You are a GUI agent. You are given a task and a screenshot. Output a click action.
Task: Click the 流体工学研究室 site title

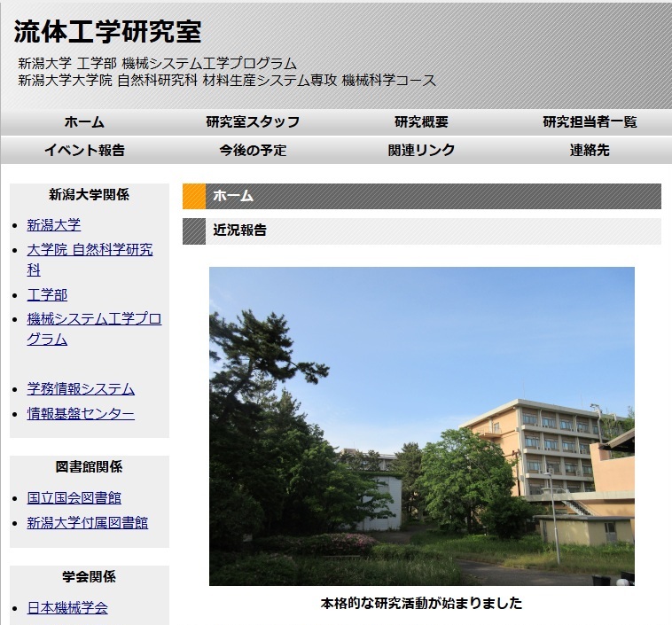[x=107, y=31]
